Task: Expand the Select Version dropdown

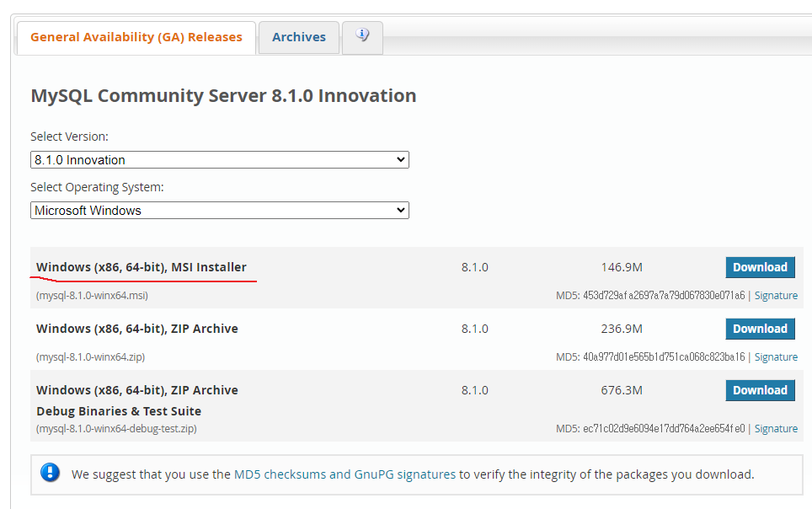Action: (220, 159)
